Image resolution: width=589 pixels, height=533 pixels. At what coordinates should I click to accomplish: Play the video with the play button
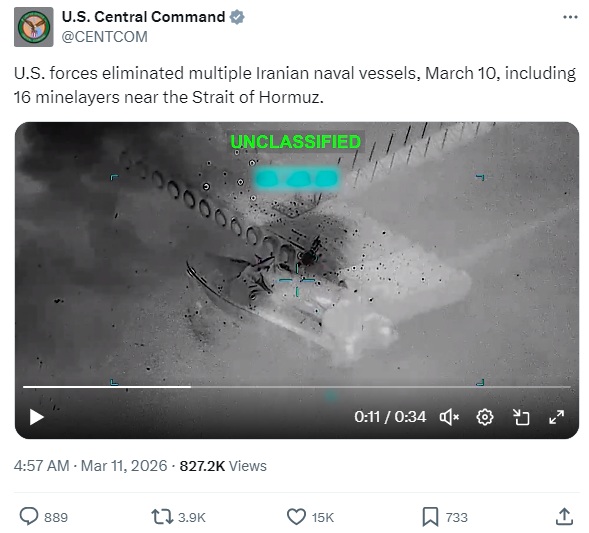click(36, 417)
